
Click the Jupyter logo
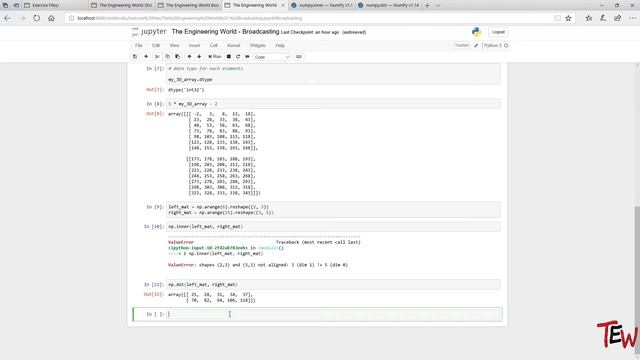[x=149, y=32]
